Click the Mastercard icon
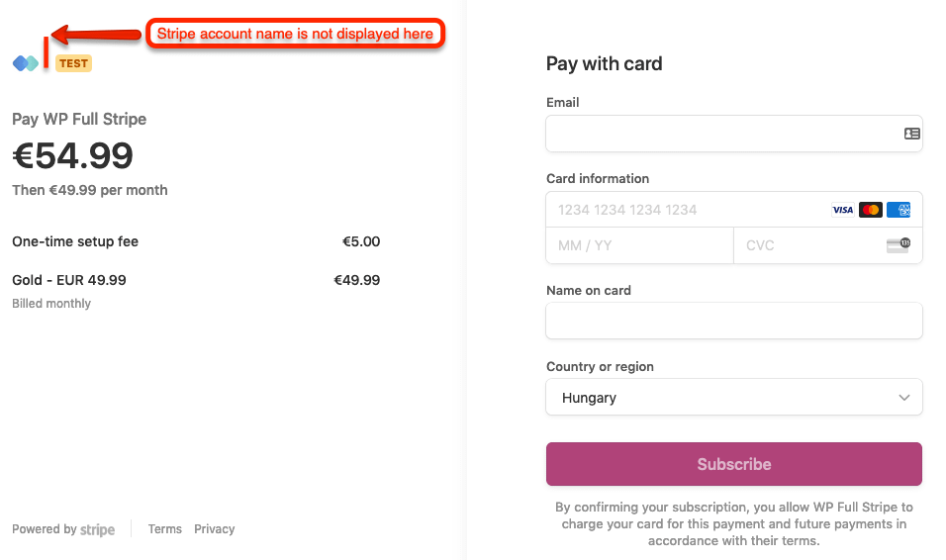Image resolution: width=946 pixels, height=560 pixels. tap(871, 210)
